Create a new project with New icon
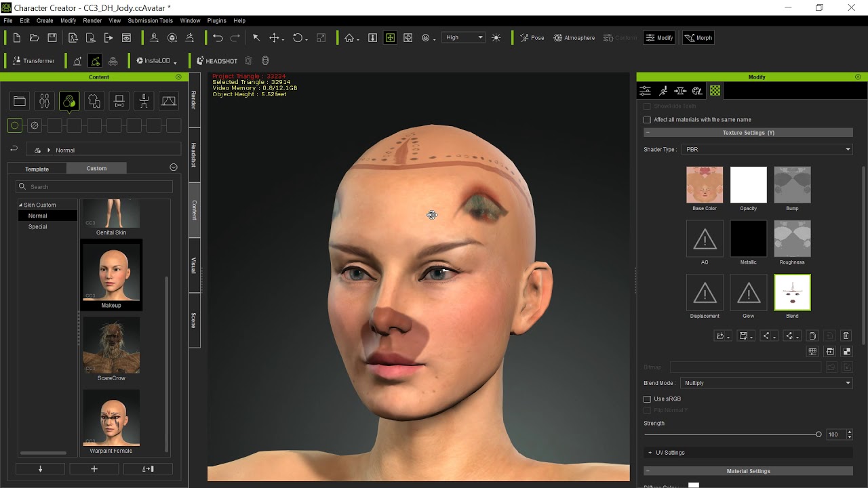The width and height of the screenshot is (868, 488). pos(16,38)
